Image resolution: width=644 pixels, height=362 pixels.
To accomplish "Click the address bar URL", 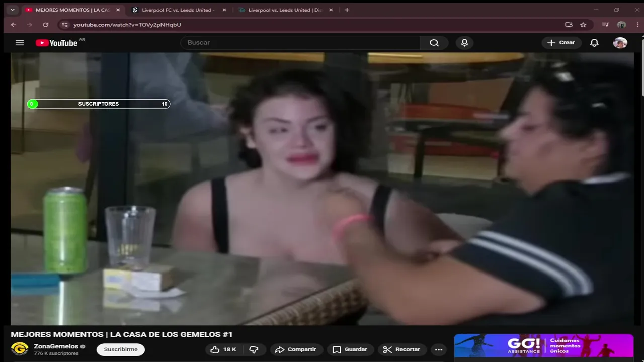I will click(127, 25).
